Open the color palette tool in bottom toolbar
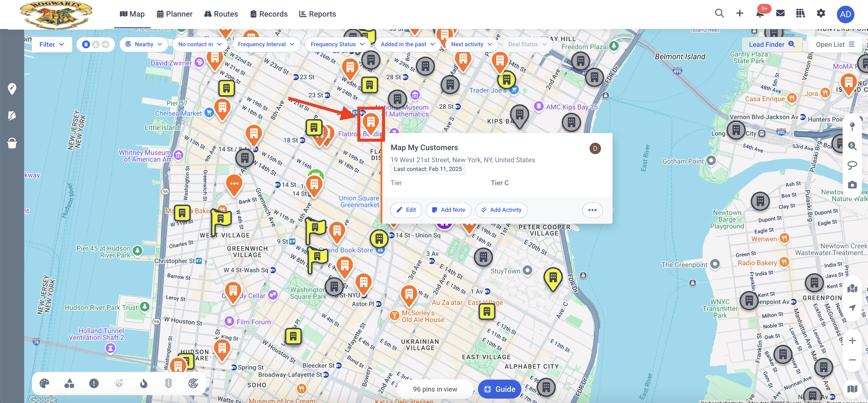This screenshot has height=403, width=868. pos(44,383)
